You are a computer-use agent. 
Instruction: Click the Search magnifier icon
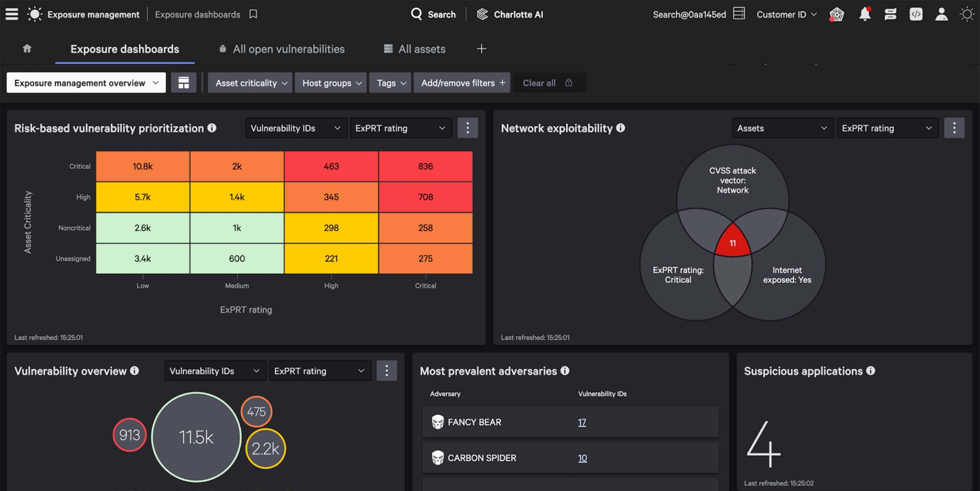point(416,14)
